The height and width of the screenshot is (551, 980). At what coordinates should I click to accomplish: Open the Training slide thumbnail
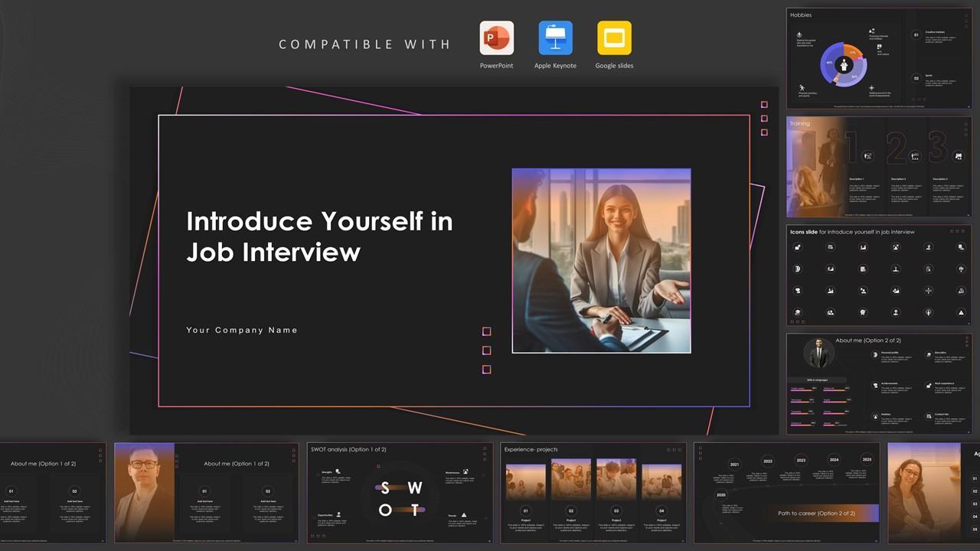point(878,167)
